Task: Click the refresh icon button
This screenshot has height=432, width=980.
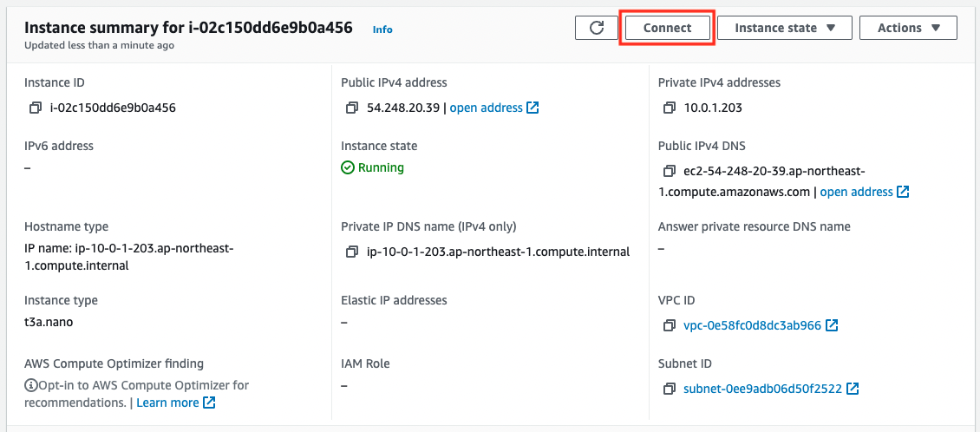Action: [x=597, y=28]
